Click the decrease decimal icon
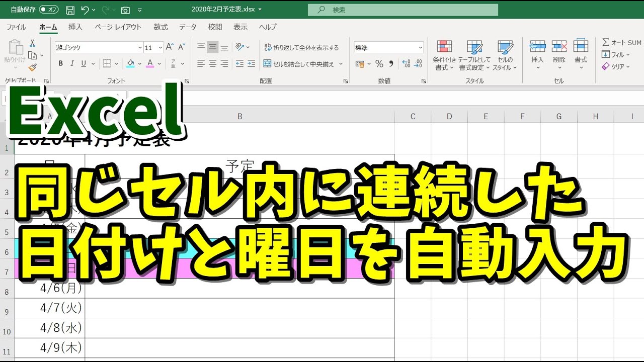This screenshot has height=362, width=644. tap(419, 64)
